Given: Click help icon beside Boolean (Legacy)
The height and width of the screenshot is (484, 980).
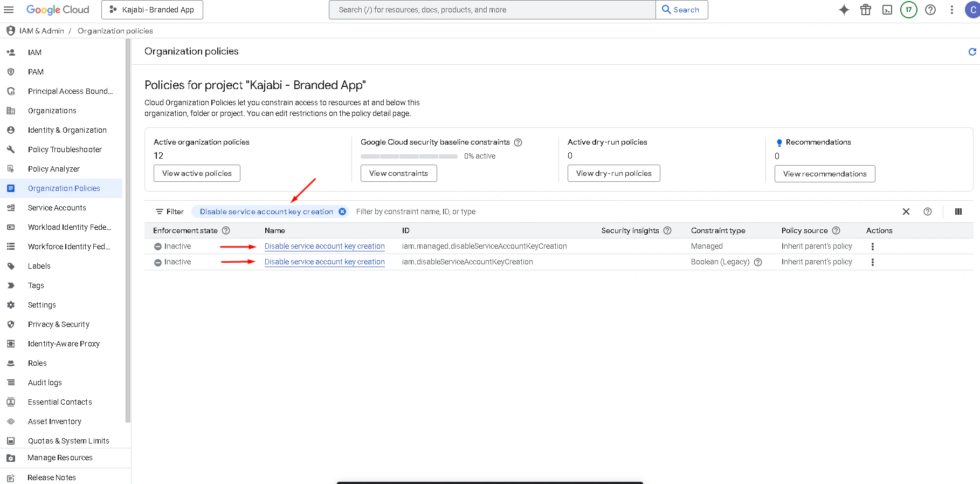Looking at the screenshot, I should click(758, 262).
